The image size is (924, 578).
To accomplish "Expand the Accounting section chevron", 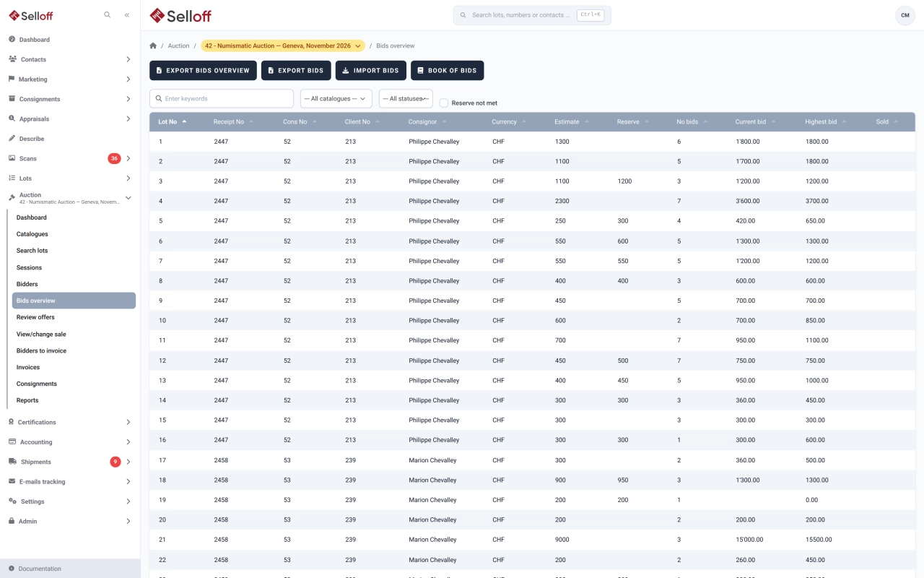I will tap(128, 442).
